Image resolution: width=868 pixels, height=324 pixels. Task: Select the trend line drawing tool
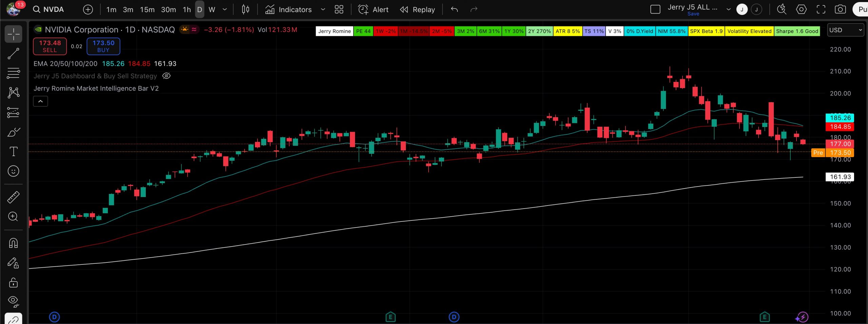(x=13, y=54)
